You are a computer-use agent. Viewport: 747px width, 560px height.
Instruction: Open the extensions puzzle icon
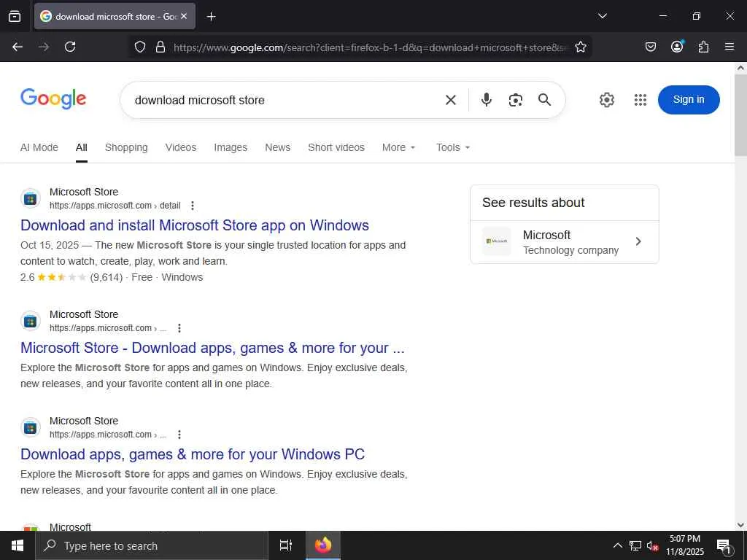tap(703, 47)
